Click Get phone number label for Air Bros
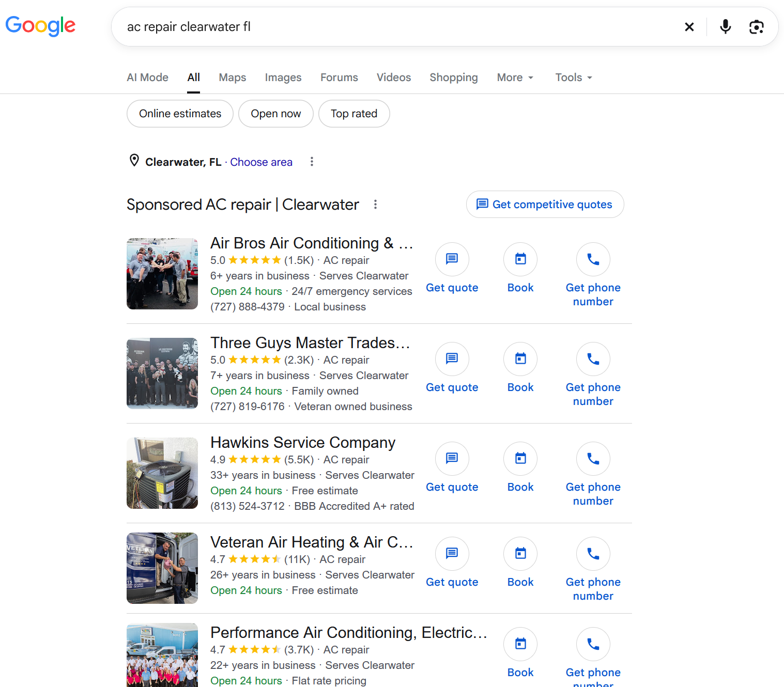784x687 pixels. pos(593,294)
